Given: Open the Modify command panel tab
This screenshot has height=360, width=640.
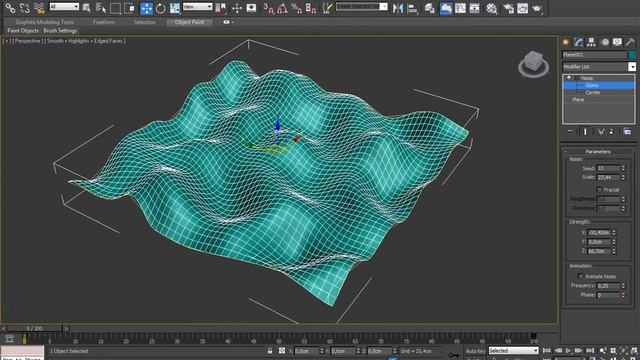Looking at the screenshot, I should pos(578,42).
